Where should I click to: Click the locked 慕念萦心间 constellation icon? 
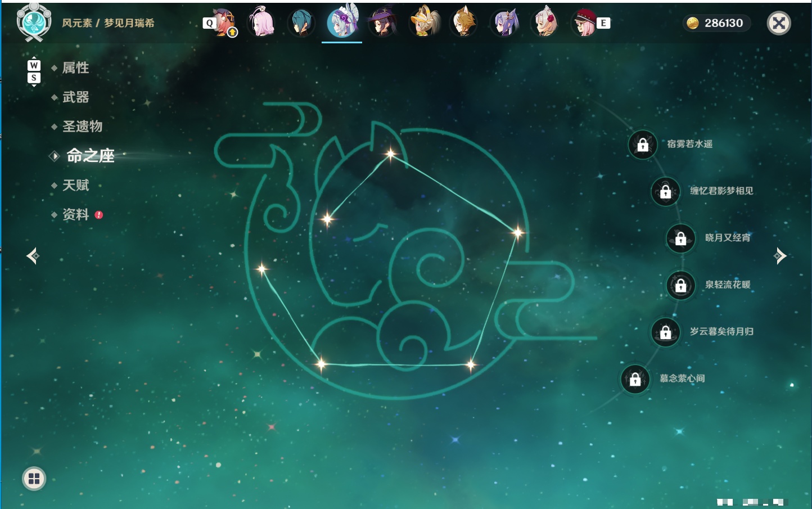635,379
